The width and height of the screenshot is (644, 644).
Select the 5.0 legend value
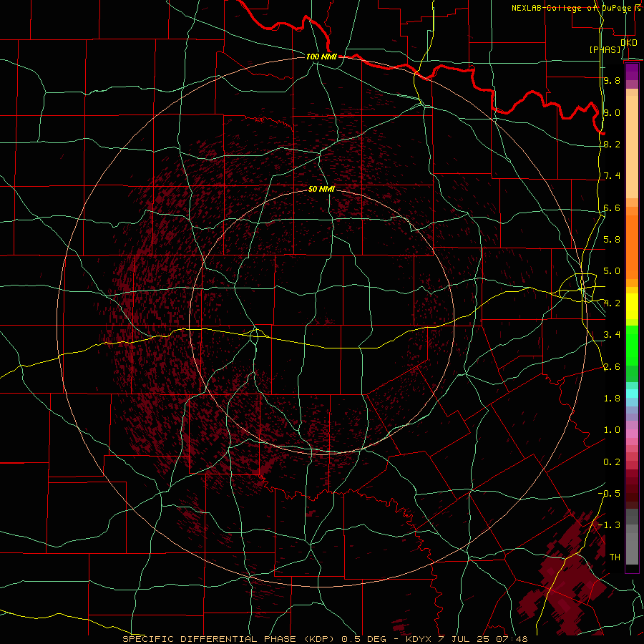612,271
